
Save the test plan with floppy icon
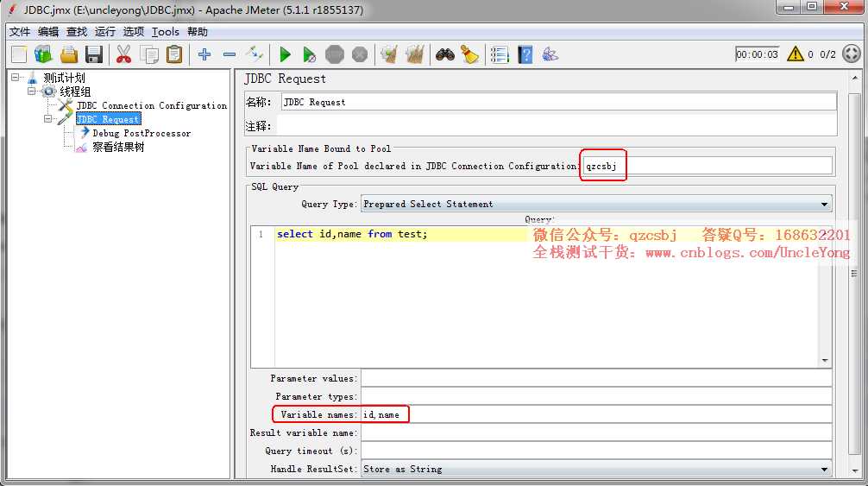pyautogui.click(x=93, y=54)
